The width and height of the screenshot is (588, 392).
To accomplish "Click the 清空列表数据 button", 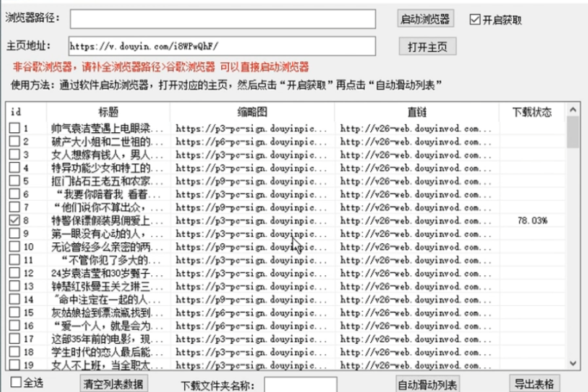I will (114, 384).
